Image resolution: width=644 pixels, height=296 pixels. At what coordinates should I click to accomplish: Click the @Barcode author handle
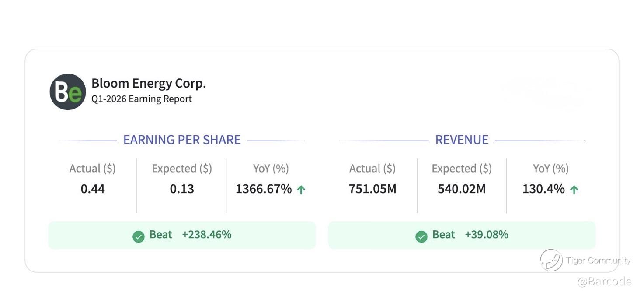(604, 281)
